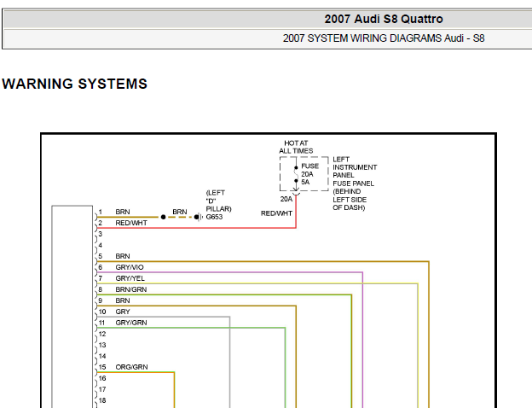The image size is (532, 408).
Task: Click the BRN label at pin 1
Action: coord(123,212)
